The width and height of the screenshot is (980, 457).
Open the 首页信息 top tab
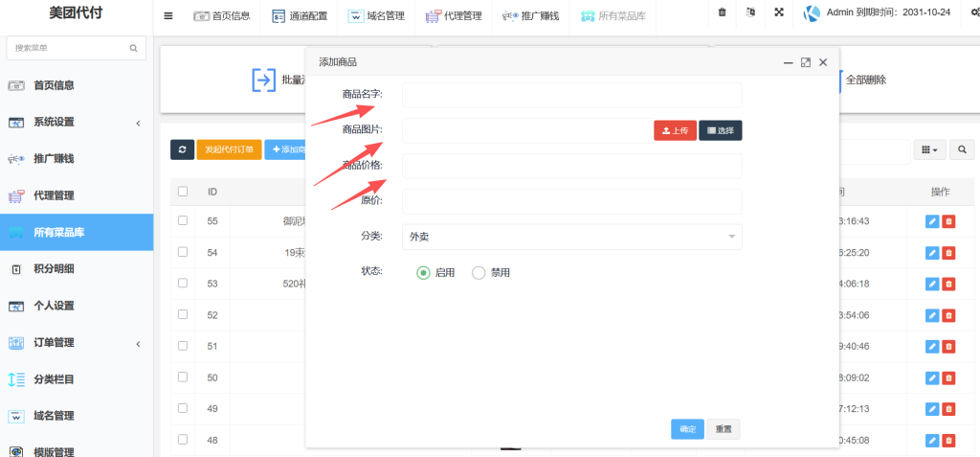(222, 16)
